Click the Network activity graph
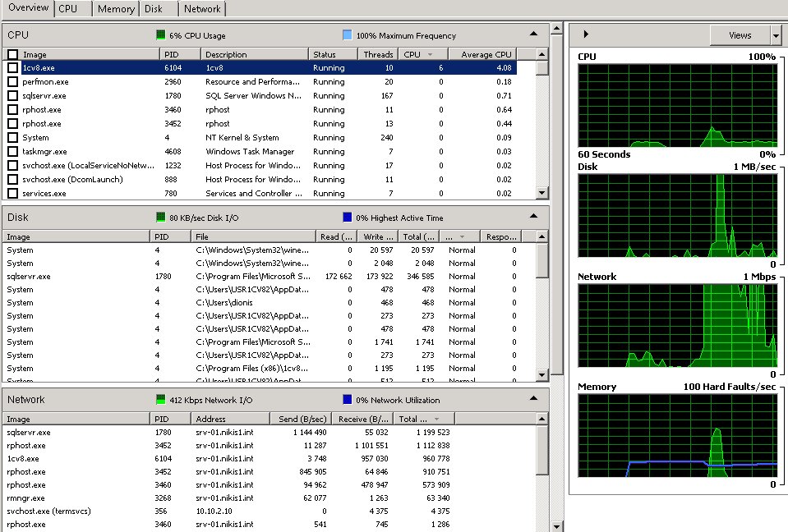This screenshot has width=788, height=532. [x=677, y=326]
